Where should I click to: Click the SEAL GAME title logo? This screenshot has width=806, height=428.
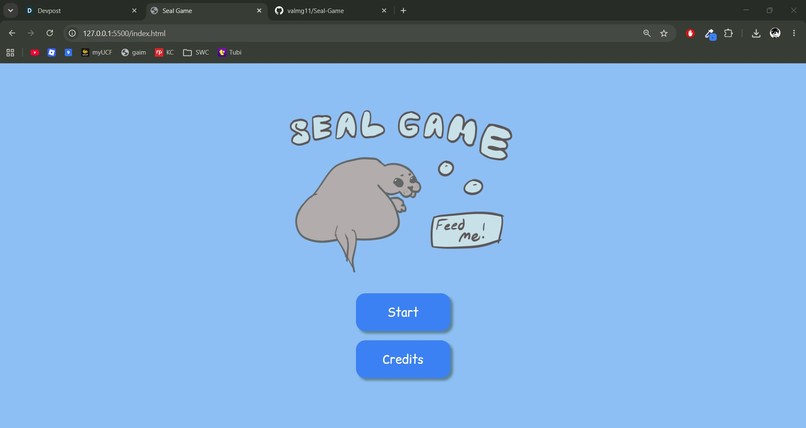click(401, 134)
